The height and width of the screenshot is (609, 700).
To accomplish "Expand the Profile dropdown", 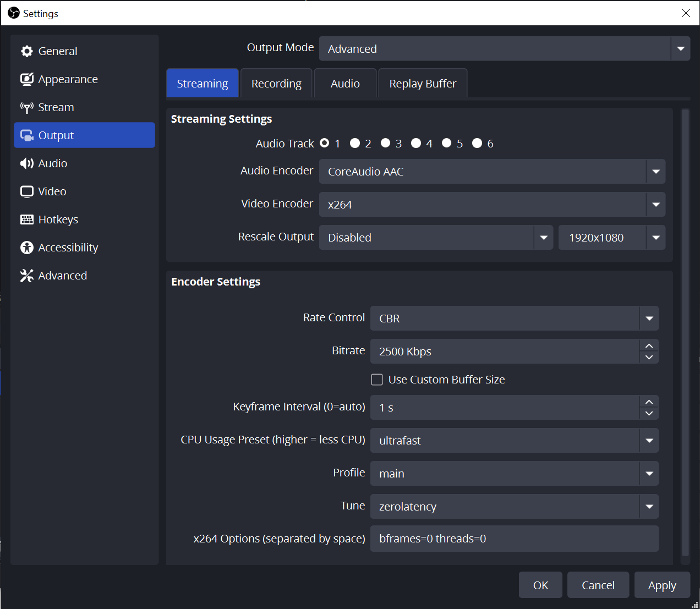I will click(x=515, y=474).
